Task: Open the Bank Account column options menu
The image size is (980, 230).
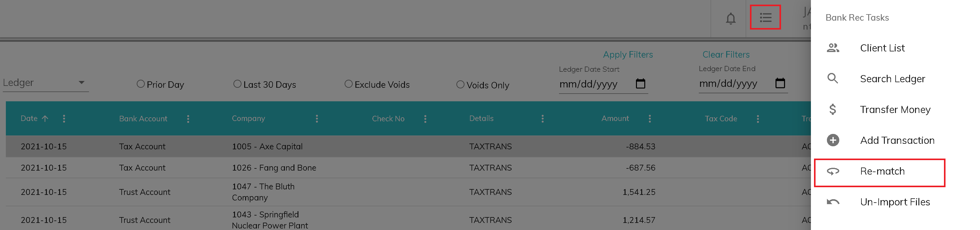Action: coord(188,119)
